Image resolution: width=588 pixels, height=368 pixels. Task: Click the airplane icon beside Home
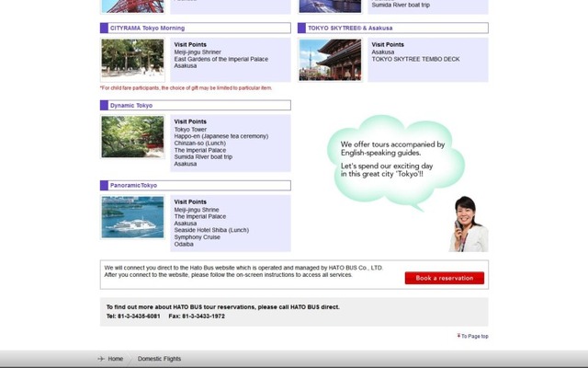pyautogui.click(x=101, y=359)
